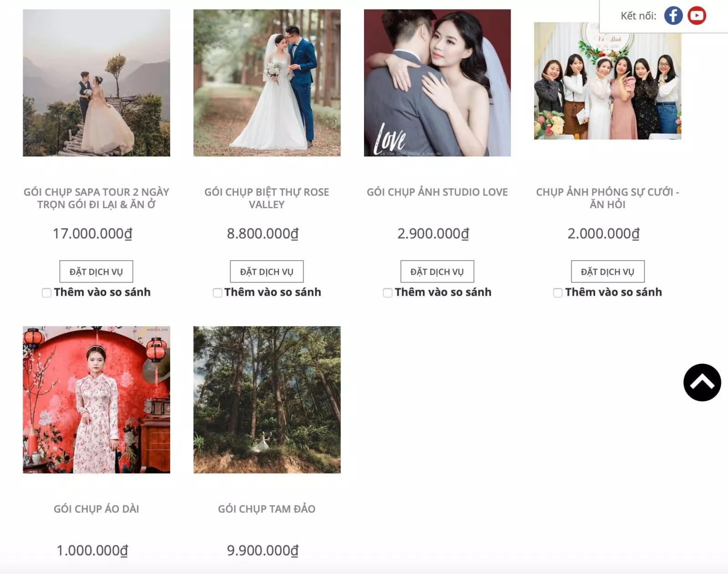Open the Studio Love embrace photo
This screenshot has width=728, height=574.
click(x=437, y=83)
